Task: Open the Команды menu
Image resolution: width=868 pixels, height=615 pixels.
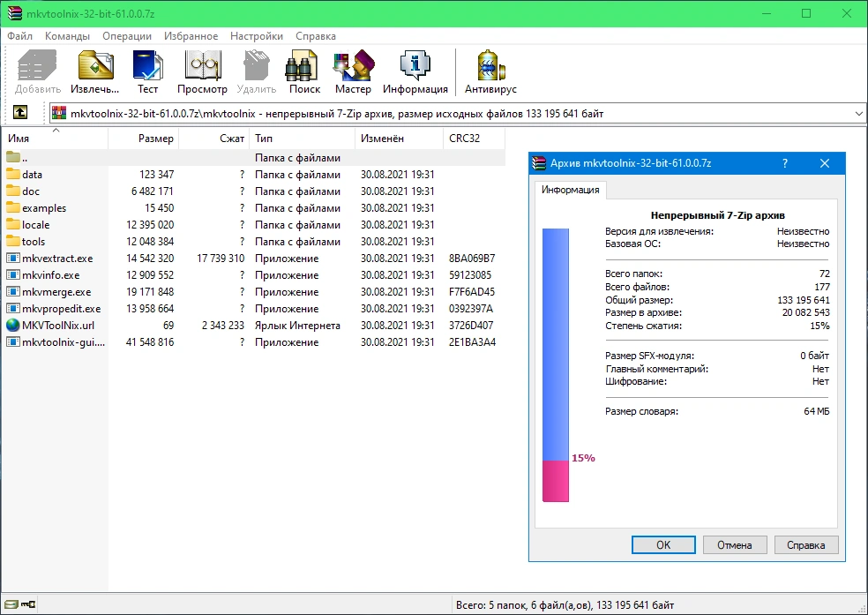Action: point(68,36)
